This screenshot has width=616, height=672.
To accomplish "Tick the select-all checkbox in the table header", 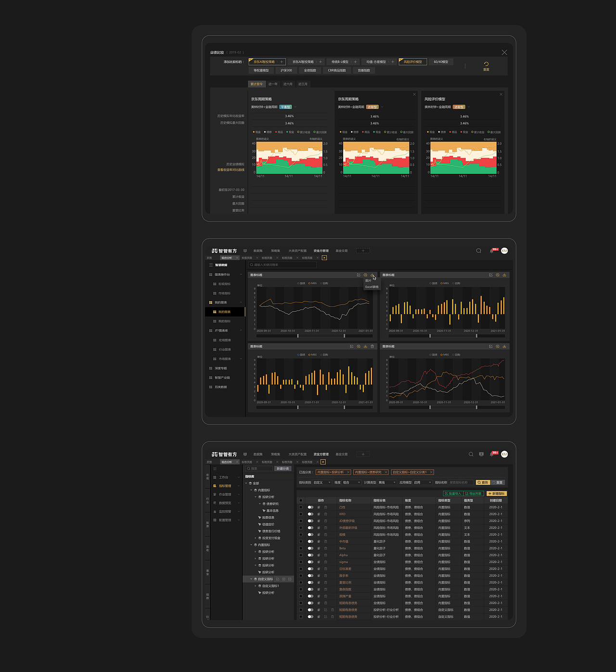I will pos(301,500).
